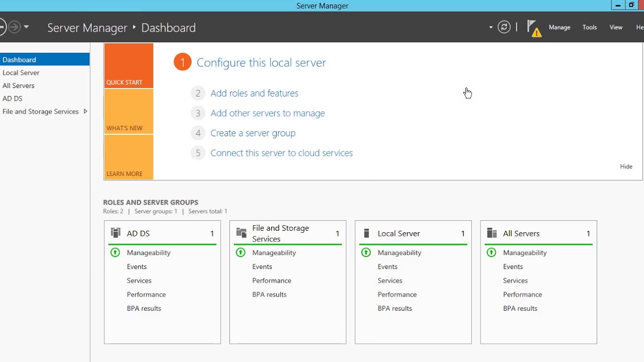Open the Manage menu
644x362 pixels.
pos(559,27)
